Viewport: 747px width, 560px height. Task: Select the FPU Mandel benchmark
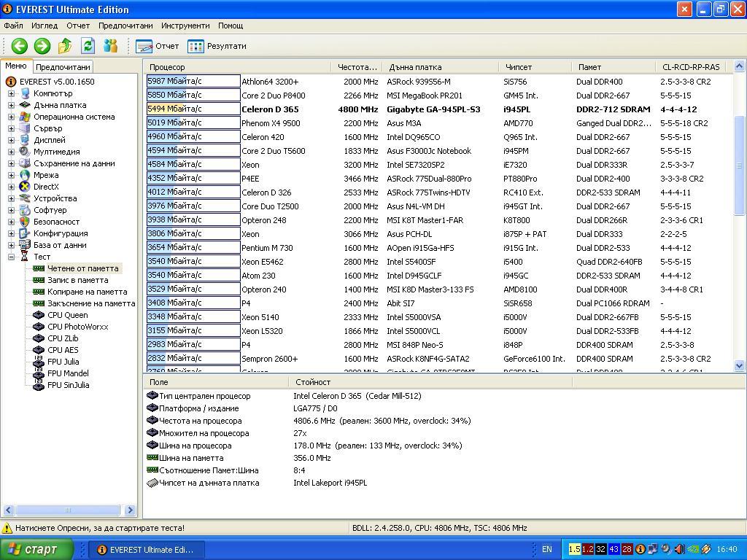point(68,373)
